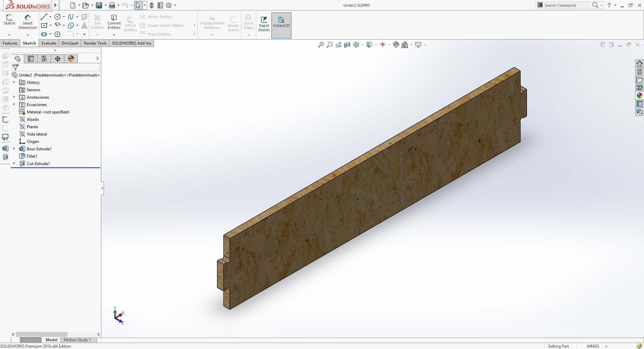Expand the Cut-Extrude1 feature
This screenshot has width=644, height=349.
14,163
